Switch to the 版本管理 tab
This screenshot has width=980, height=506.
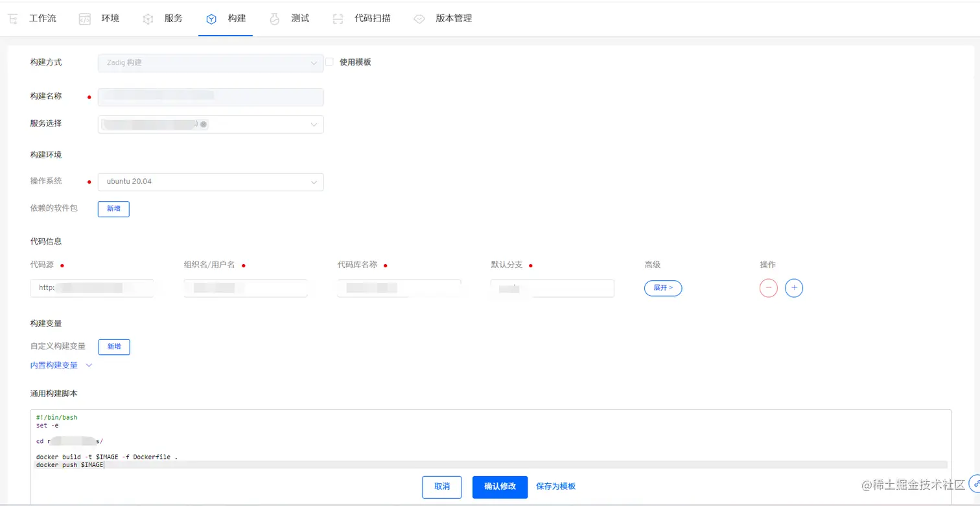454,18
